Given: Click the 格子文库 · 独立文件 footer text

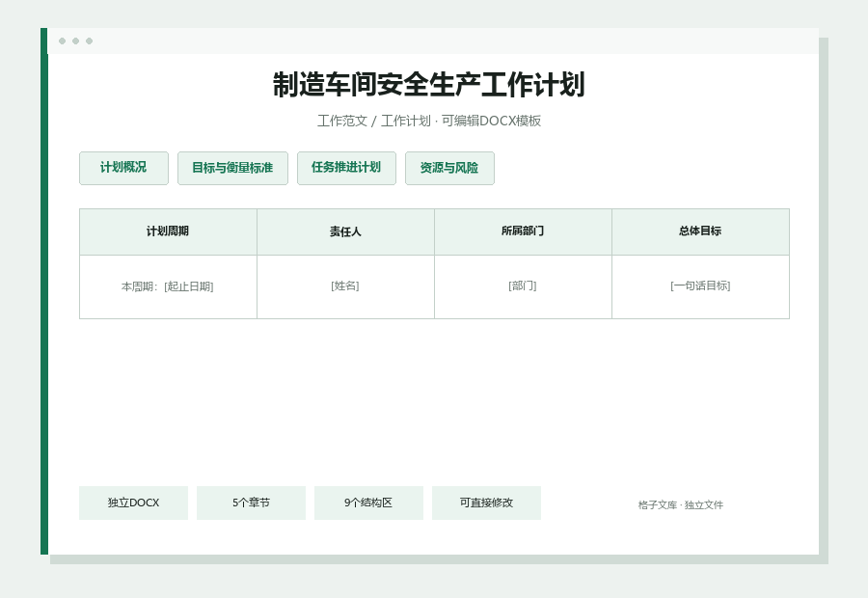Looking at the screenshot, I should 680,505.
